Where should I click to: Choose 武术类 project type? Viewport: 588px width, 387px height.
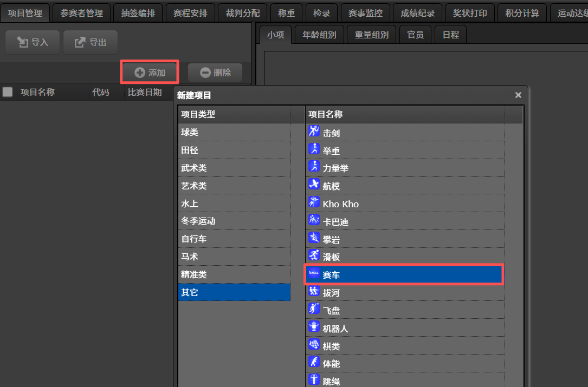tap(234, 168)
